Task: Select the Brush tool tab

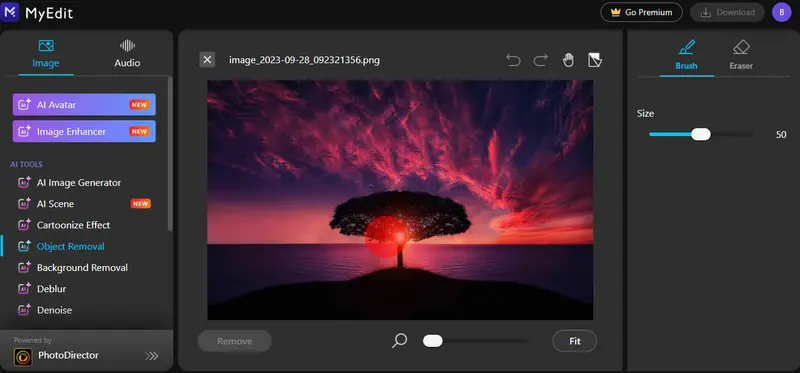Action: pos(687,56)
